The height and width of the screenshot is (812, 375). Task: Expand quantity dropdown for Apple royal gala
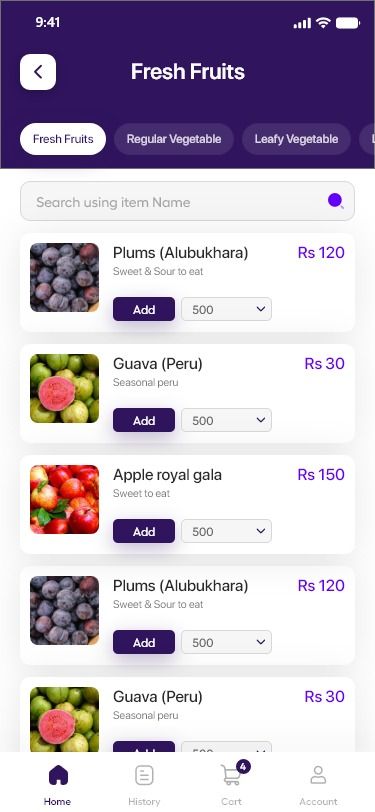pos(226,531)
